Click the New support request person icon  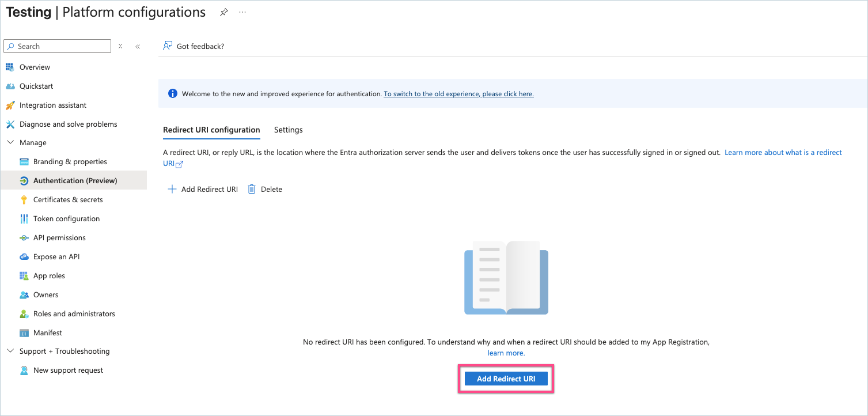[24, 370]
